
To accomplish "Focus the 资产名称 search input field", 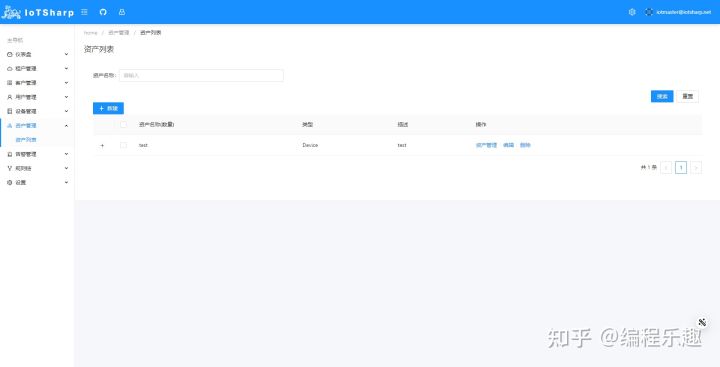I will 201,75.
